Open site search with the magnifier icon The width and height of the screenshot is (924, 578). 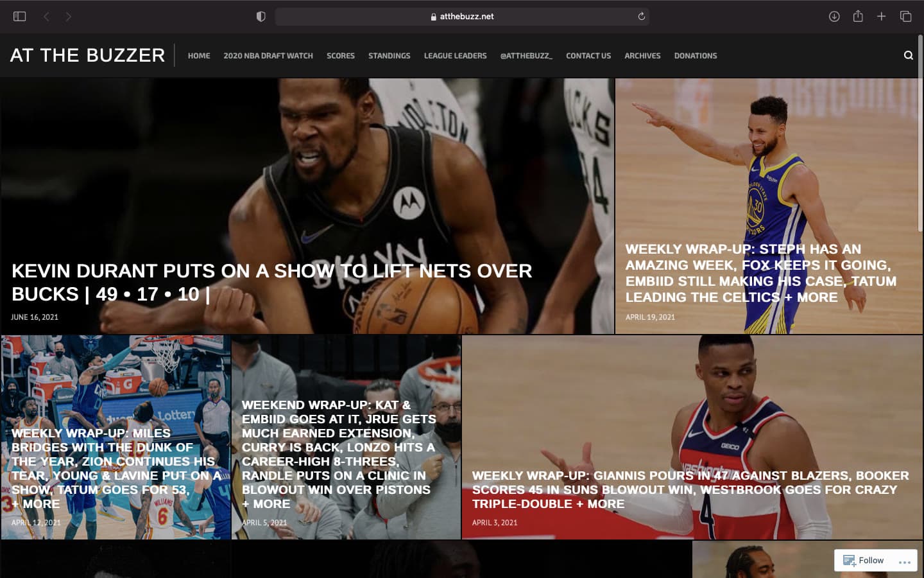click(x=909, y=55)
